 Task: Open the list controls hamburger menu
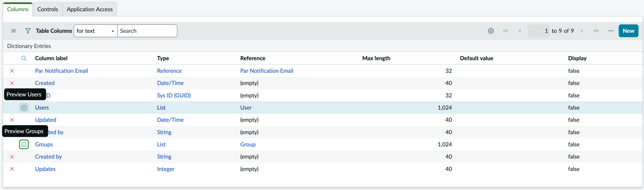tap(13, 31)
